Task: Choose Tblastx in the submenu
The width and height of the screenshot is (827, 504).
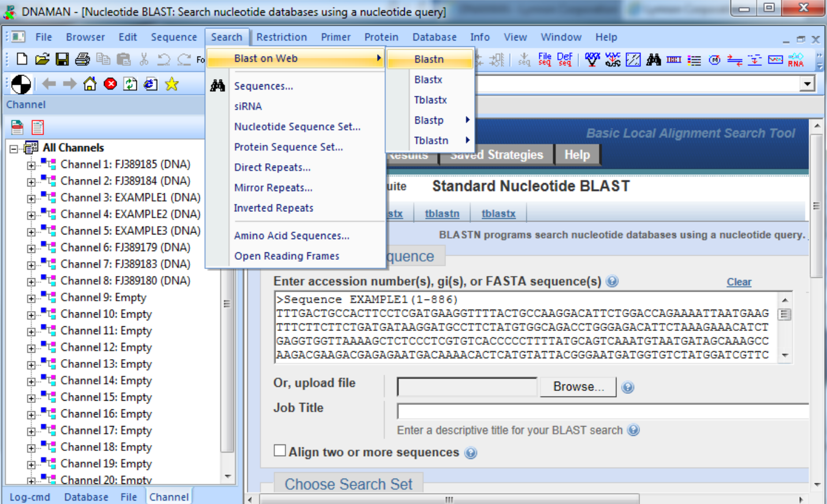Action: pyautogui.click(x=431, y=100)
